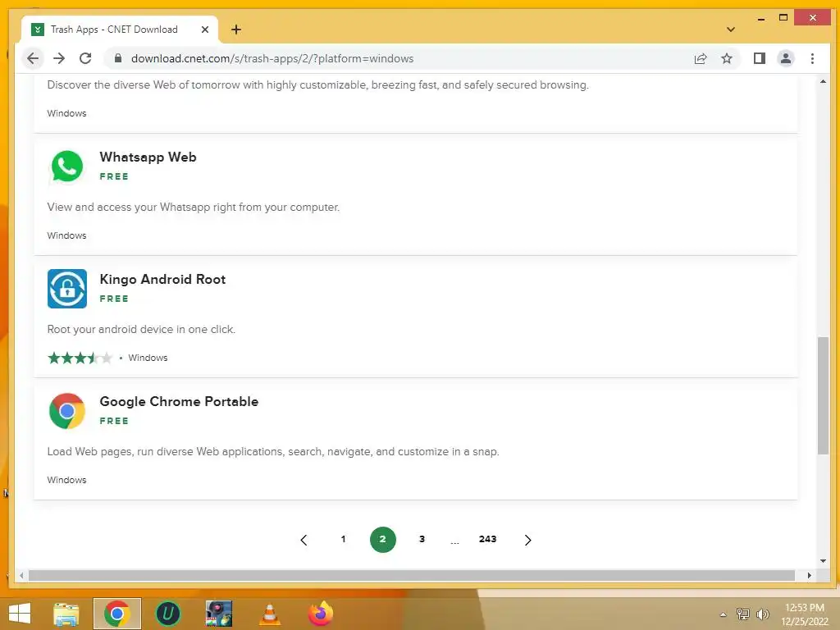Click the browser forward arrow
Viewport: 840px width, 630px height.
point(59,58)
